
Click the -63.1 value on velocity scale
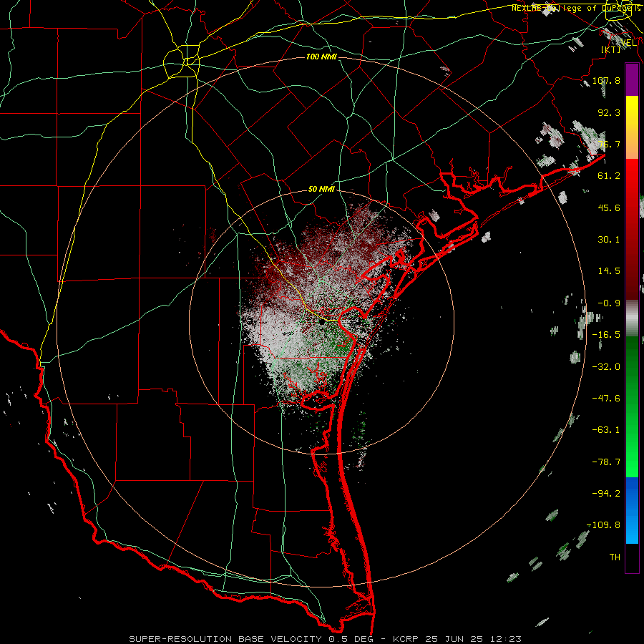tap(606, 430)
